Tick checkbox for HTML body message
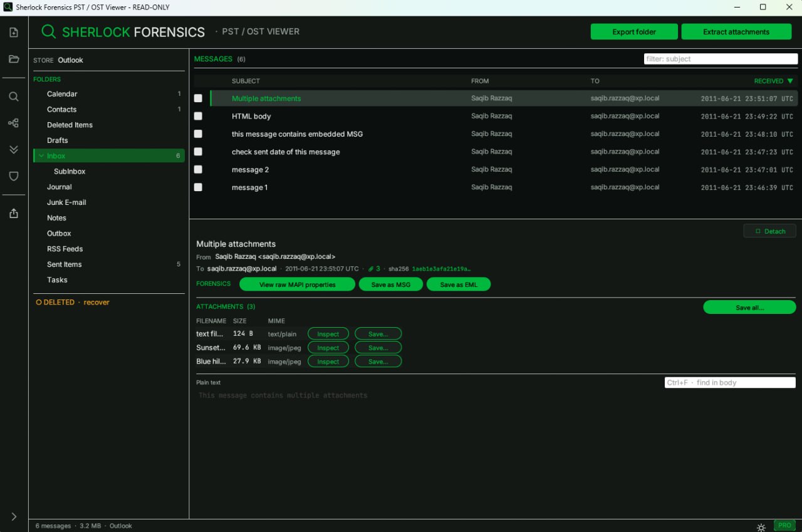The width and height of the screenshot is (802, 532). (198, 116)
